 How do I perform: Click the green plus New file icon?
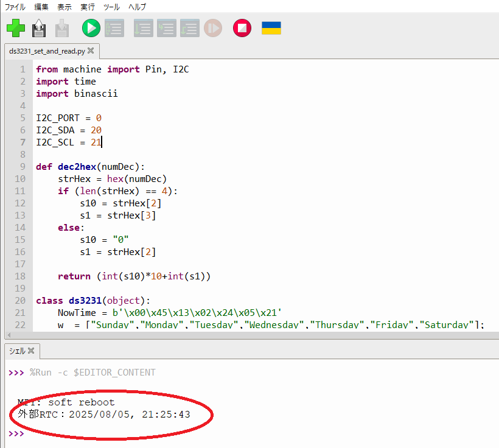click(x=16, y=28)
